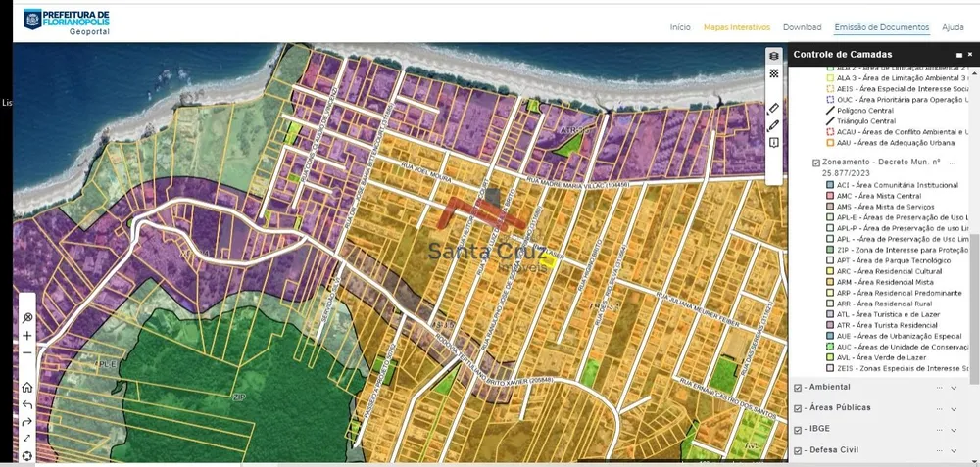Expand the Defesa Civil group chevron
Image resolution: width=980 pixels, height=467 pixels.
(x=954, y=450)
